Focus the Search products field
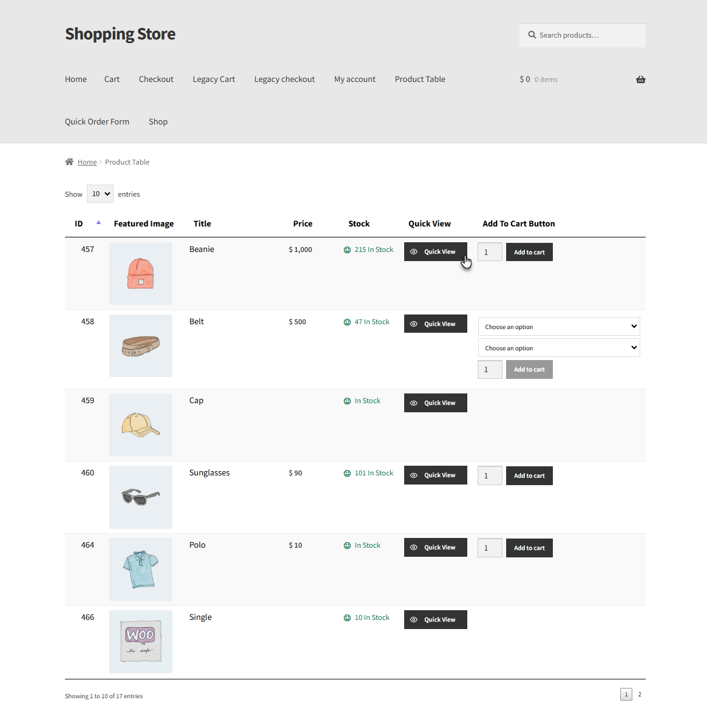 pyautogui.click(x=582, y=35)
